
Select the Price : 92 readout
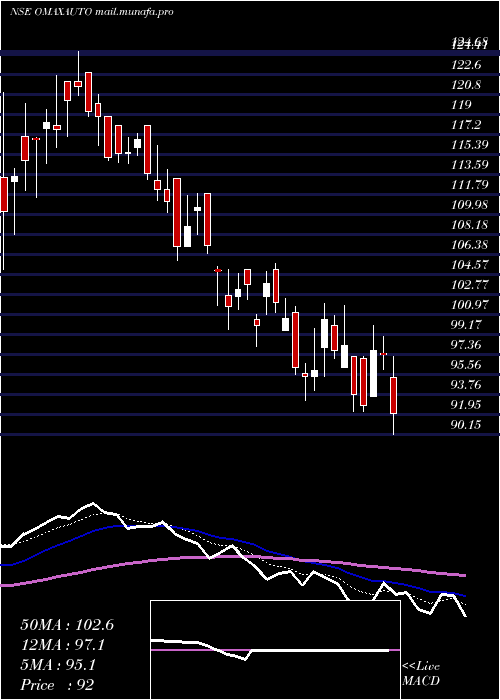[x=57, y=685]
